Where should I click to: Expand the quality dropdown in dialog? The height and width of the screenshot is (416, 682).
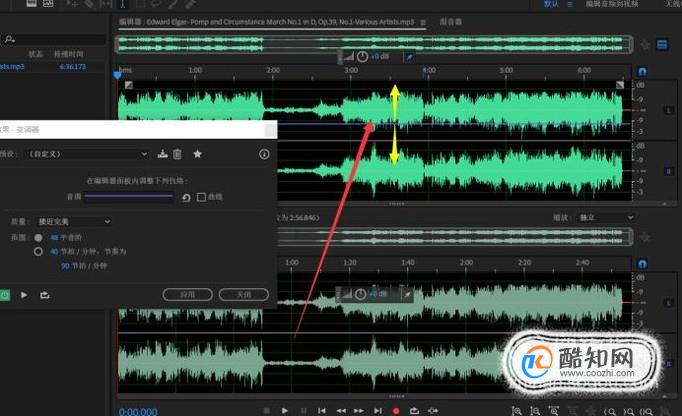click(x=74, y=221)
